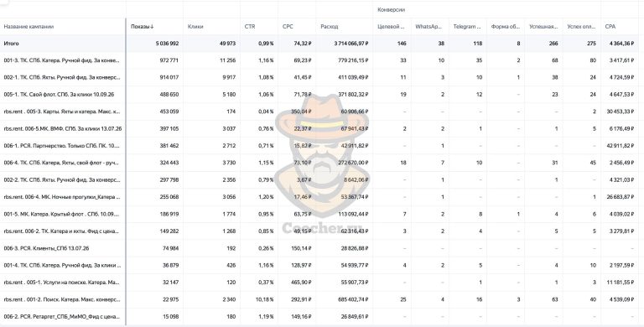Click the WhatsApp conversions column header
The image size is (644, 327).
click(x=428, y=27)
